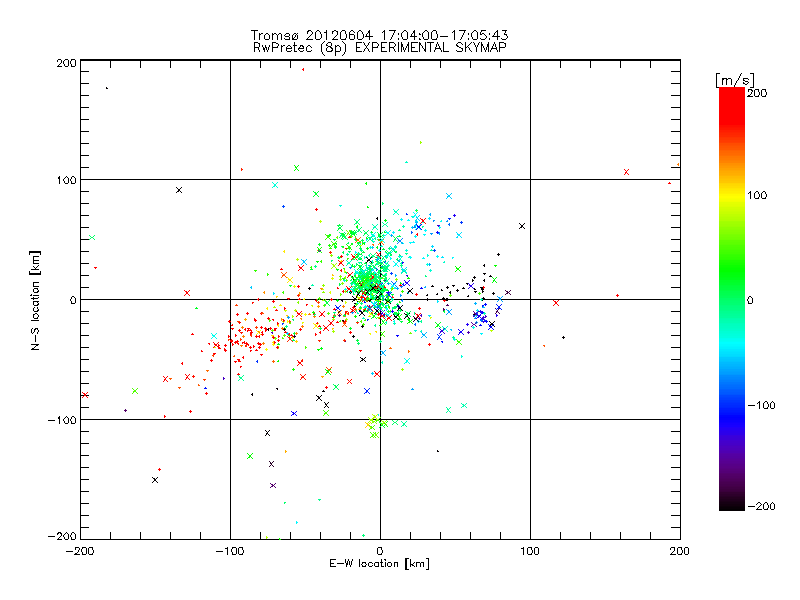Click the red X marker near top-right corner
Image resolution: width=800 pixels, height=600 pixels.
pyautogui.click(x=627, y=172)
